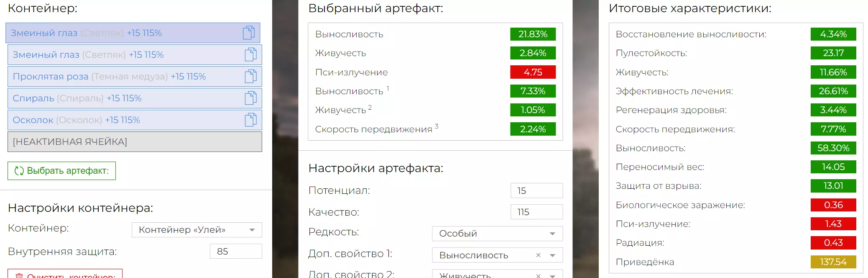The image size is (868, 278).
Task: Click the НЕАКТИВНАЯ ЯЧЕЙКА slot
Action: (135, 142)
